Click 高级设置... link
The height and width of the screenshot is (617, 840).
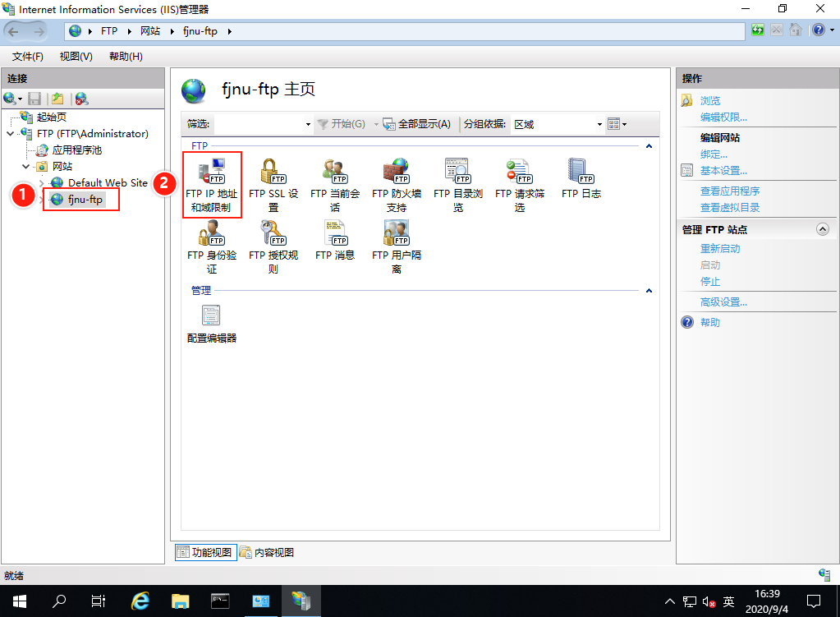click(723, 302)
